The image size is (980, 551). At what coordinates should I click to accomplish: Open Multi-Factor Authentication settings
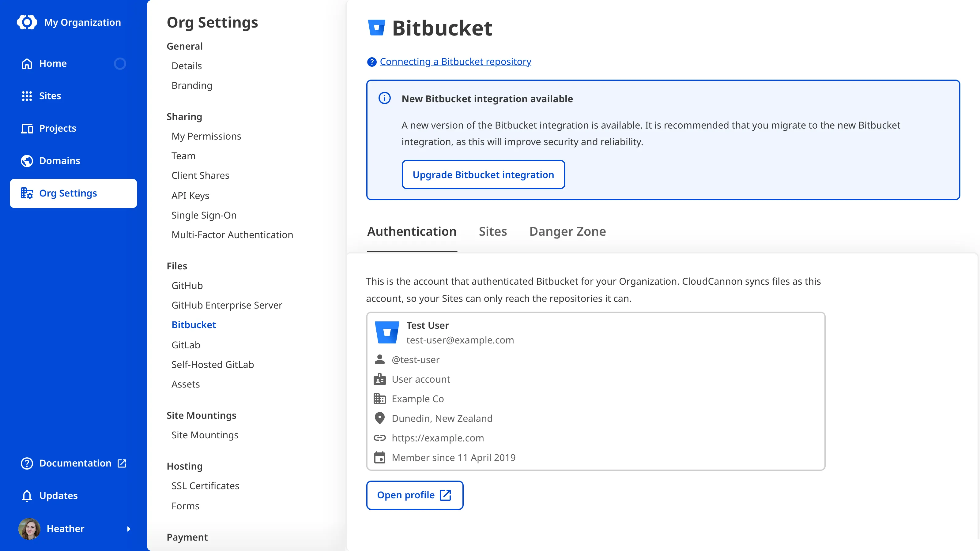click(232, 234)
